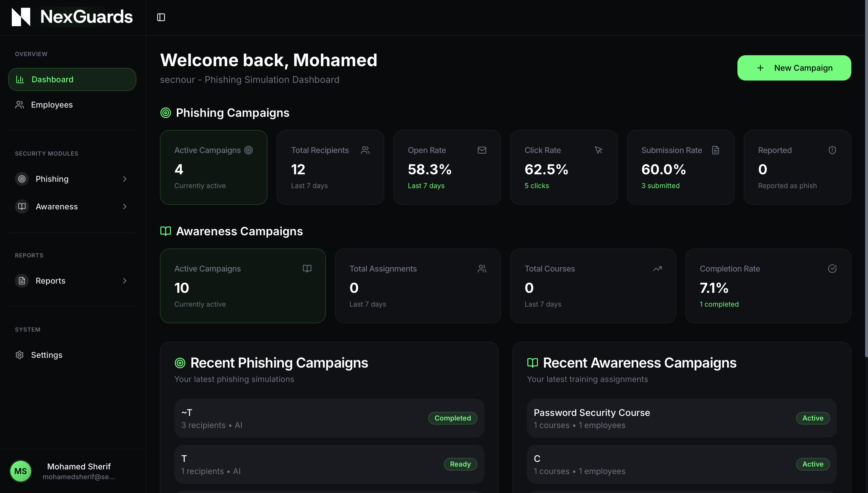Click the Reported shield icon

click(832, 150)
